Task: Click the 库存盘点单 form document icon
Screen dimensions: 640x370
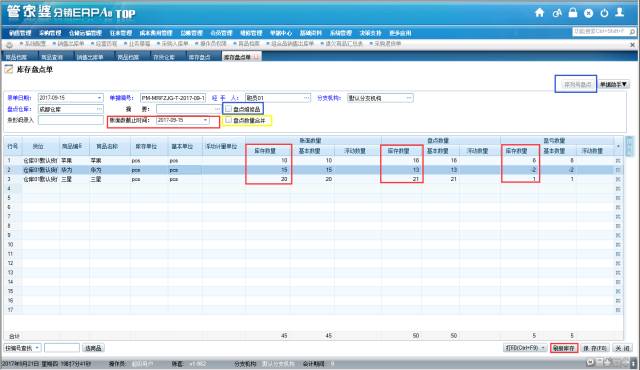Action: tap(9, 69)
